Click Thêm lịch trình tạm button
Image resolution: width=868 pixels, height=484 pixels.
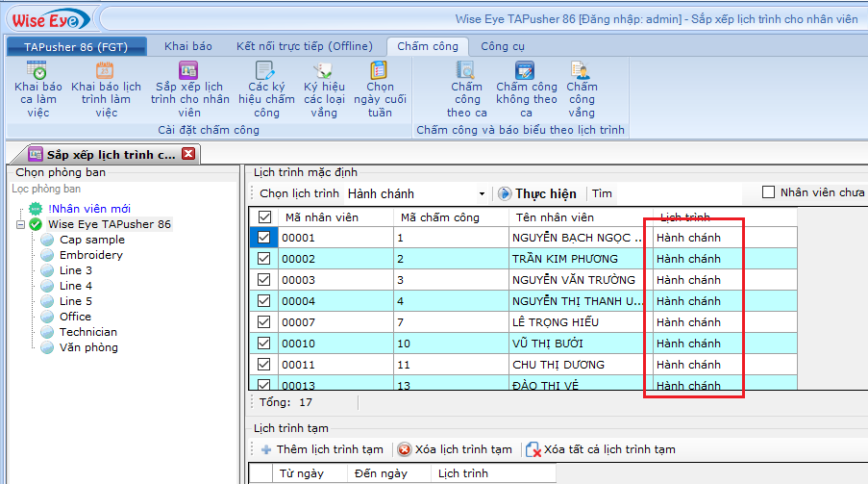[x=321, y=449]
